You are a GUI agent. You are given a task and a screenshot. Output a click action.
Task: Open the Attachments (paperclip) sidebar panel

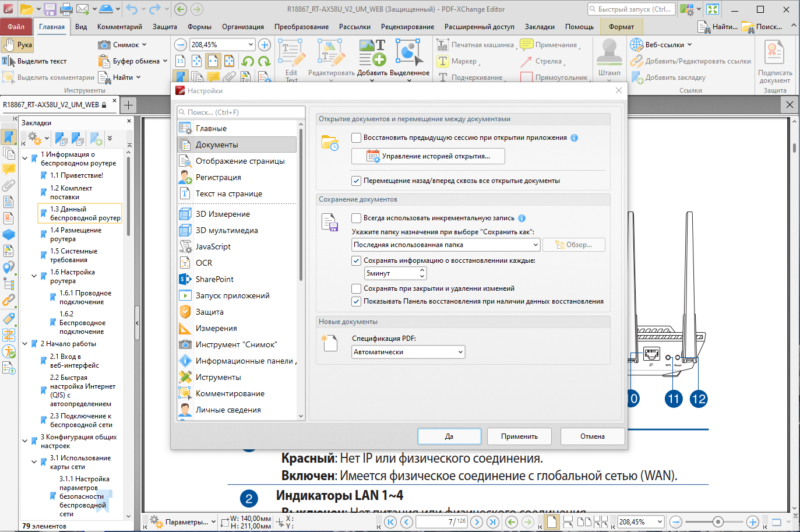coord(9,186)
